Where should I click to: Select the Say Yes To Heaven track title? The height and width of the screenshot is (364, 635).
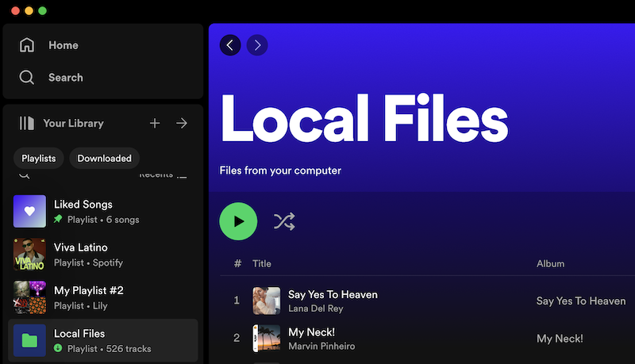[333, 294]
